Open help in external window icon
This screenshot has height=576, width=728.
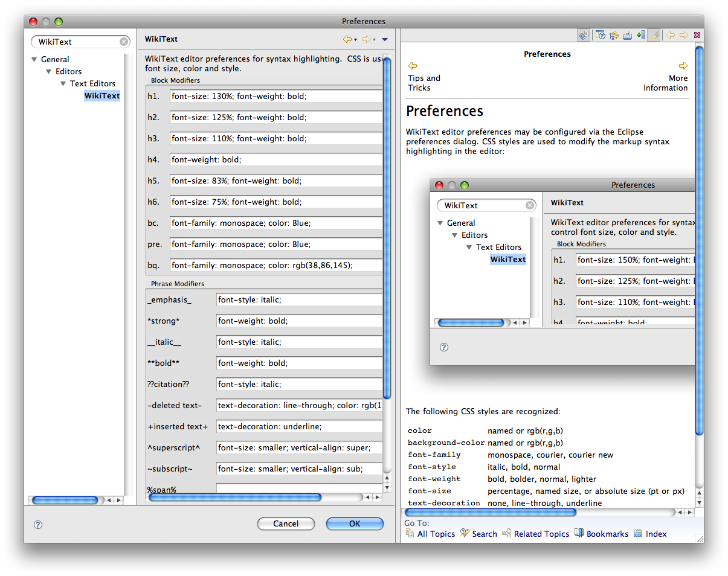pos(601,35)
